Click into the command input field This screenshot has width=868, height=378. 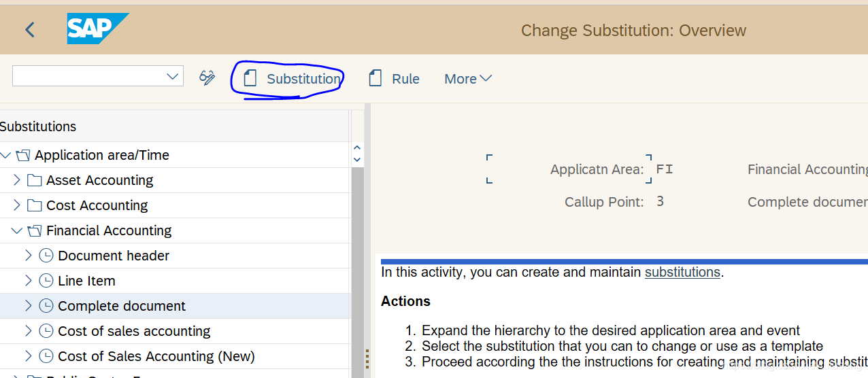88,76
